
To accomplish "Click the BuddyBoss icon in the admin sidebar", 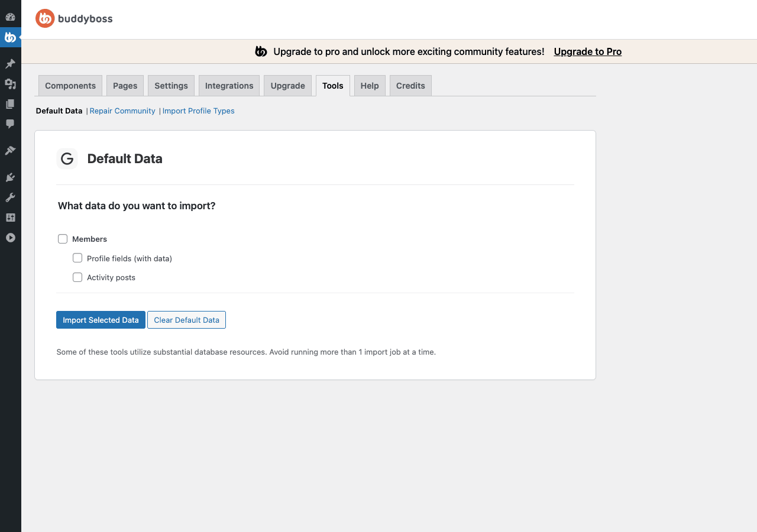I will click(10, 37).
